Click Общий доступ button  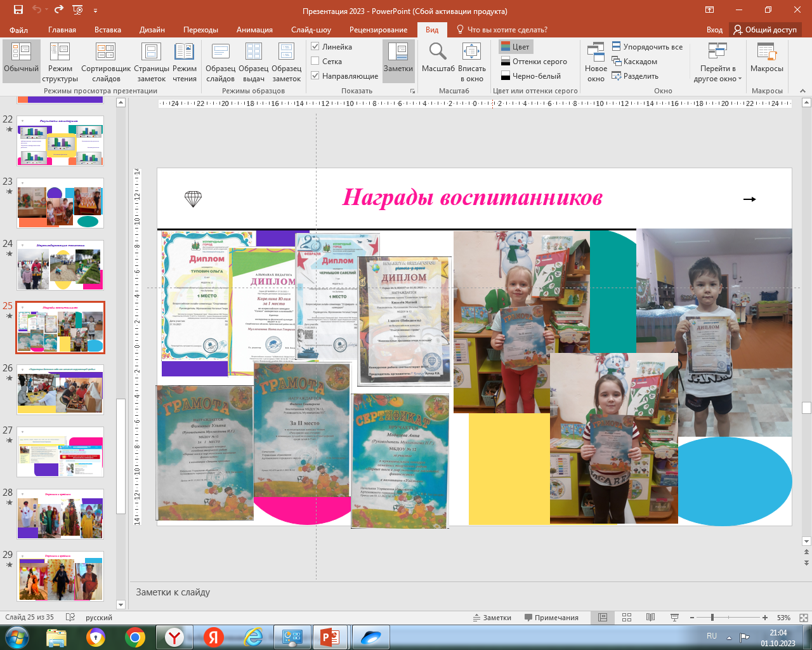[x=765, y=30]
